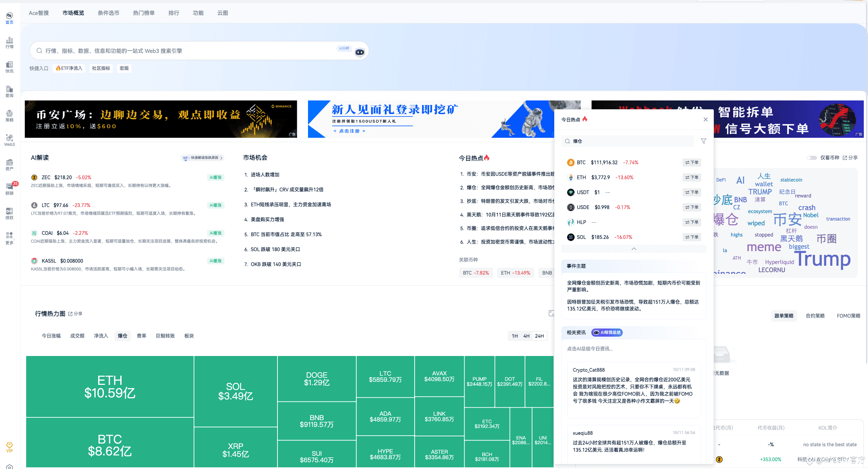
Task: Switch to the 条件选币 top tab
Action: click(108, 13)
